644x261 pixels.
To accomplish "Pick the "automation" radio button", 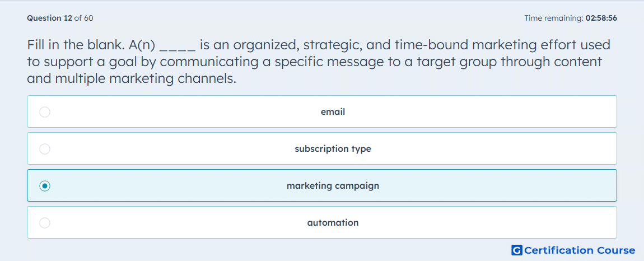I will (45, 223).
